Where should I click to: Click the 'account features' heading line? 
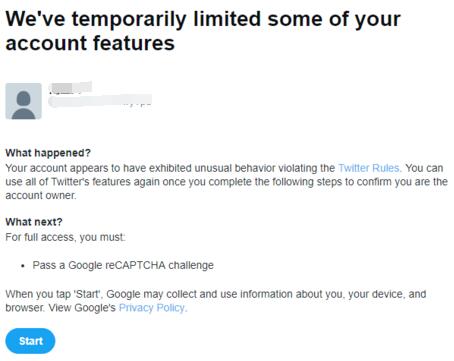90,43
